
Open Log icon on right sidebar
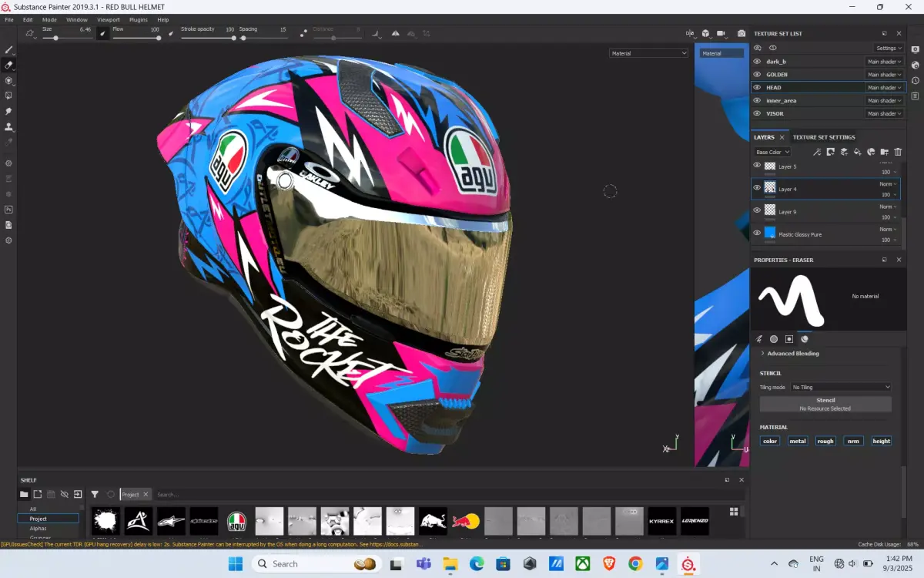pyautogui.click(x=915, y=96)
